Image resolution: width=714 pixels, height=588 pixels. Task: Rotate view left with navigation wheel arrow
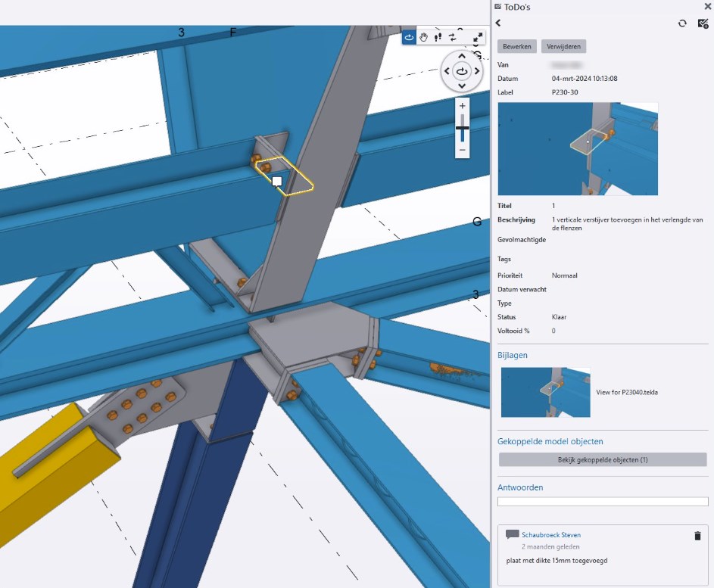[x=447, y=71]
